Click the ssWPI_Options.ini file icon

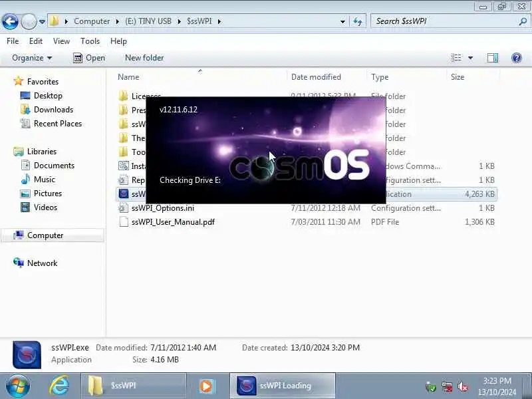tap(124, 208)
